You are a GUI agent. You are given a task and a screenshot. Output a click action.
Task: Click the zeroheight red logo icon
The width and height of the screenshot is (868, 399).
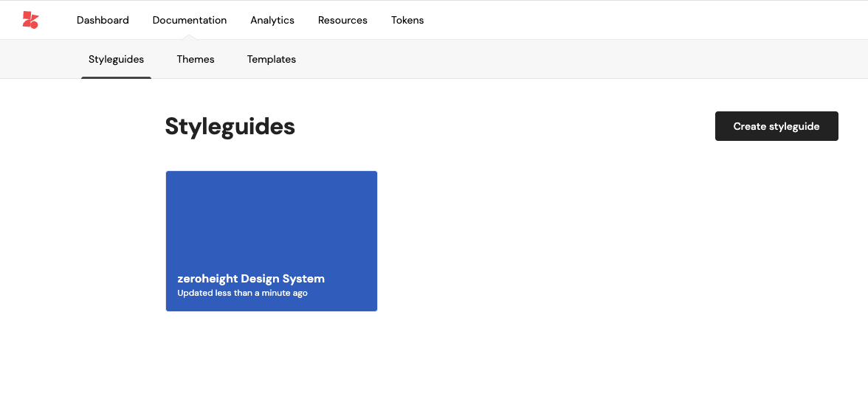(30, 20)
